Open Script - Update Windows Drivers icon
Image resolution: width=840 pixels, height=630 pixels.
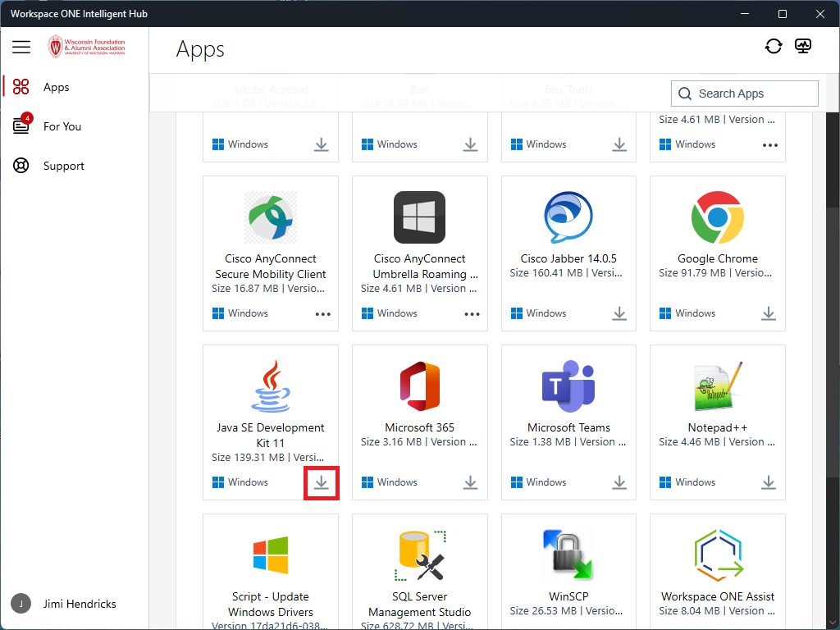[271, 555]
